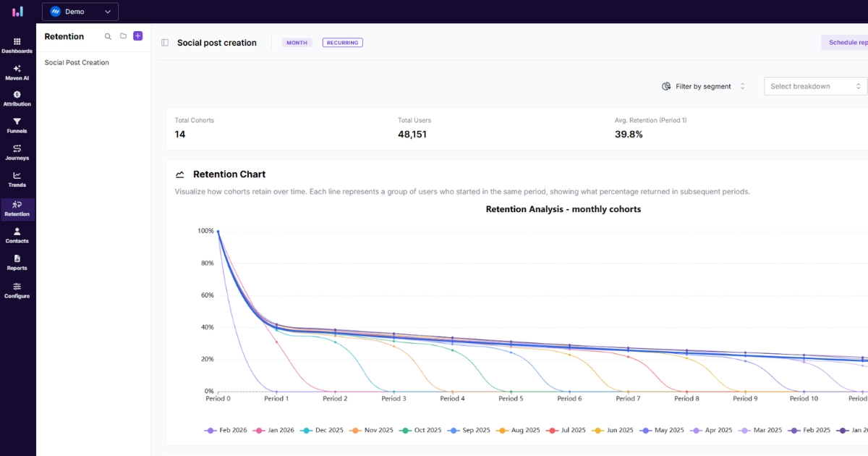This screenshot has height=456, width=868.
Task: Toggle the Feb 2026 cohort in chart legend
Action: pyautogui.click(x=226, y=429)
